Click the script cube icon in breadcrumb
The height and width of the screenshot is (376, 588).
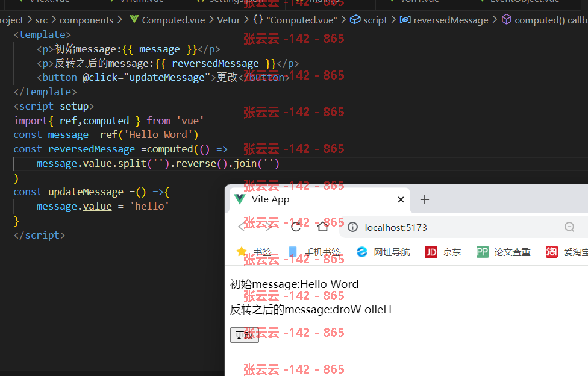(355, 19)
